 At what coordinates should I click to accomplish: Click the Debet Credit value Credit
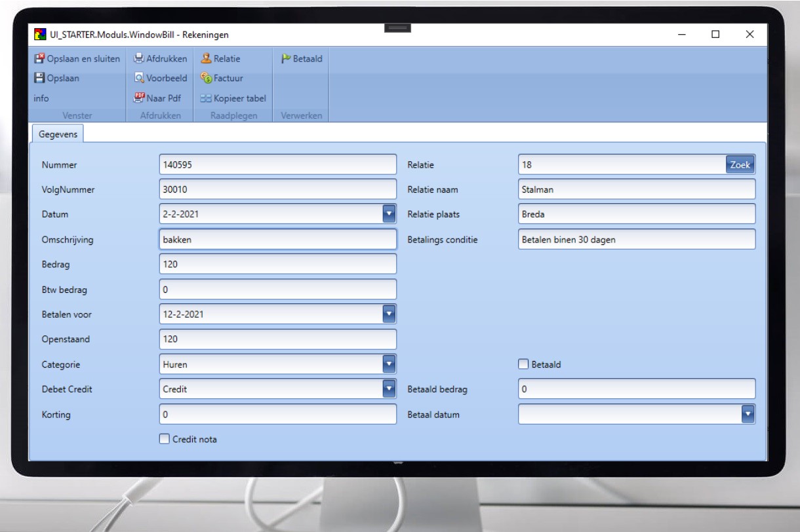[175, 389]
